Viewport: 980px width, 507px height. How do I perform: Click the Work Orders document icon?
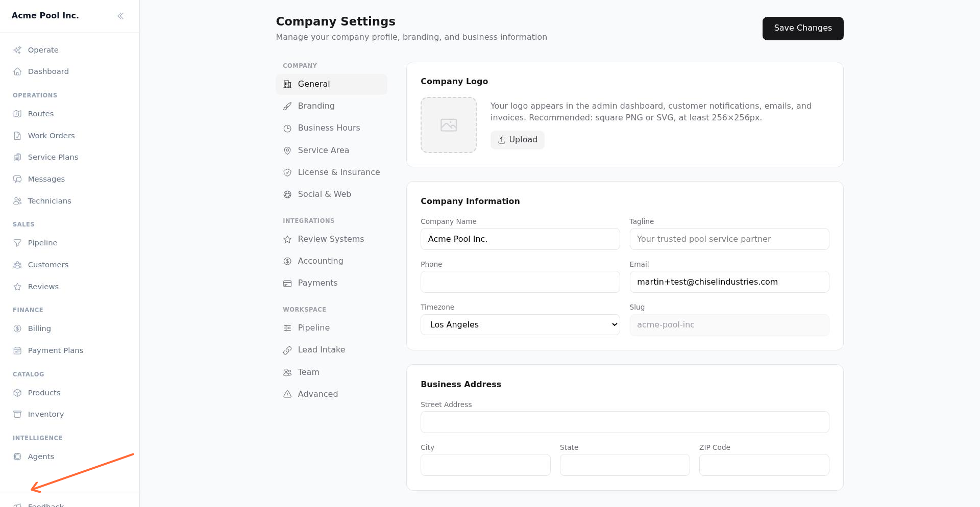[17, 136]
